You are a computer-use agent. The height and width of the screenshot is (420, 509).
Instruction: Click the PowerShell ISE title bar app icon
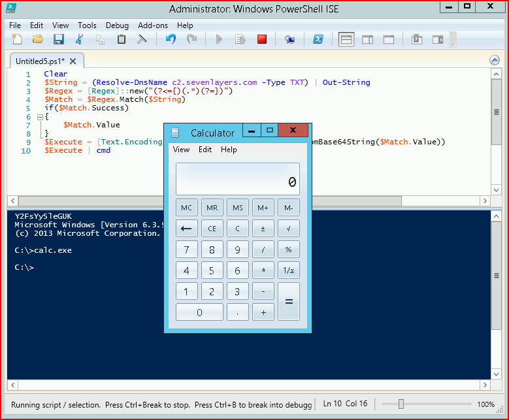(11, 8)
